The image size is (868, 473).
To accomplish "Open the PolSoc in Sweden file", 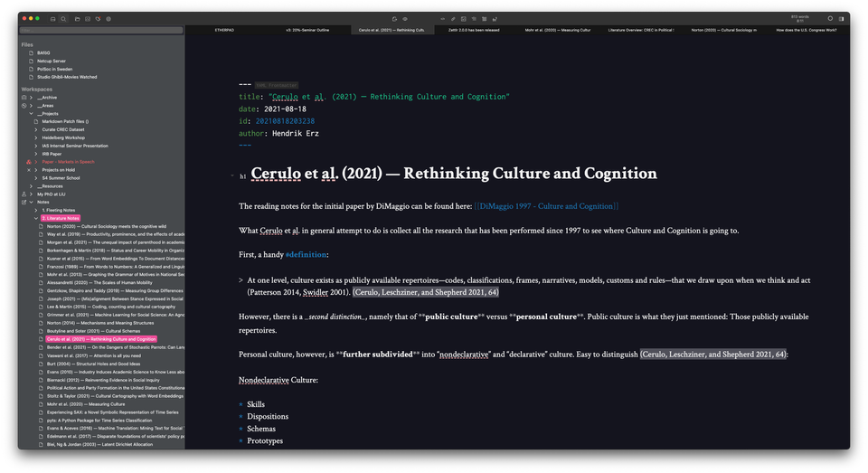I will (55, 70).
